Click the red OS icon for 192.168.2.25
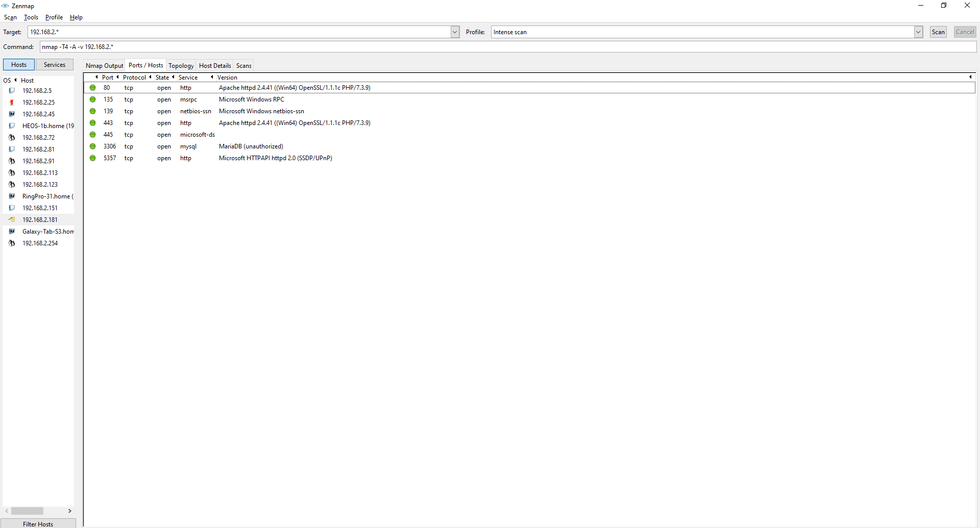980x528 pixels. point(12,103)
